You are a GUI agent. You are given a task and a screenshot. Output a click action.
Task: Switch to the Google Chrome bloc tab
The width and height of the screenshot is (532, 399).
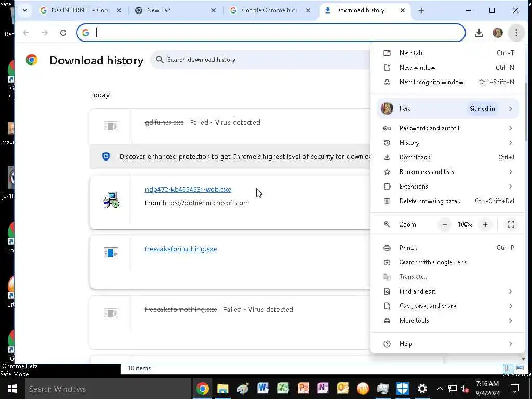[x=270, y=10]
